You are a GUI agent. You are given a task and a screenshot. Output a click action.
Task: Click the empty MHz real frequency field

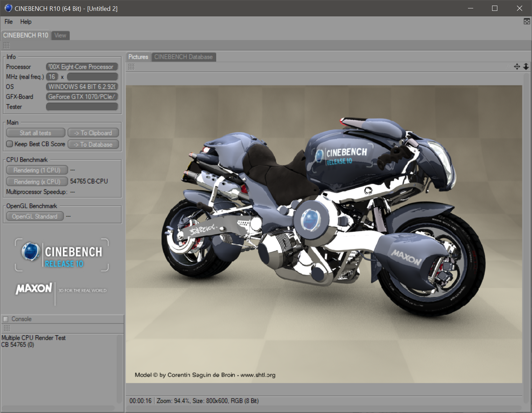coord(92,77)
